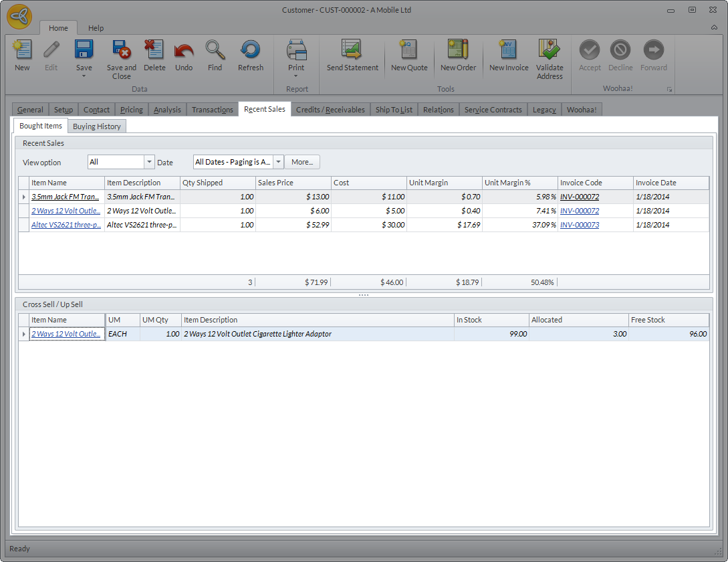This screenshot has height=562, width=728.
Task: Sort by the Unit Margin % column header
Action: 519,183
